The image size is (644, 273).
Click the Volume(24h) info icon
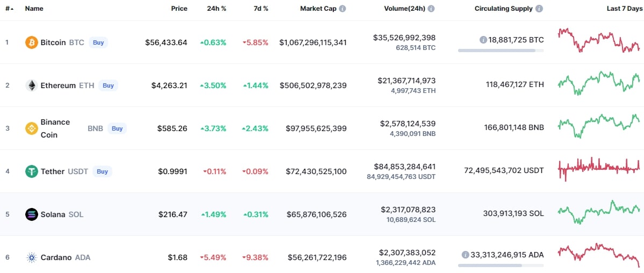[x=432, y=8]
